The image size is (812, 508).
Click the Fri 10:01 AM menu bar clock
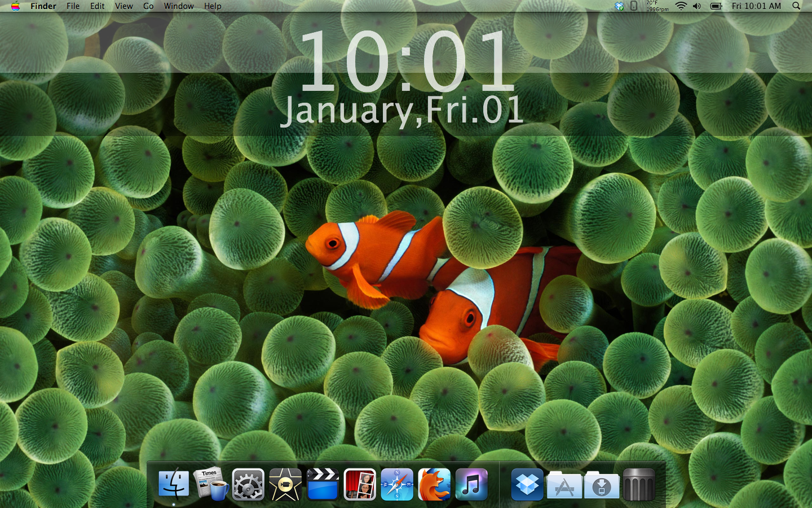click(756, 6)
